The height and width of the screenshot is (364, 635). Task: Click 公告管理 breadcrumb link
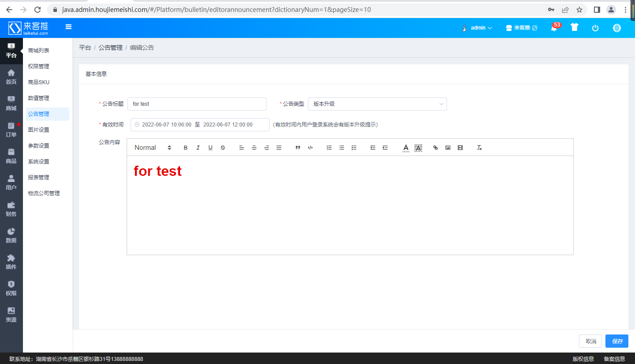(x=110, y=48)
